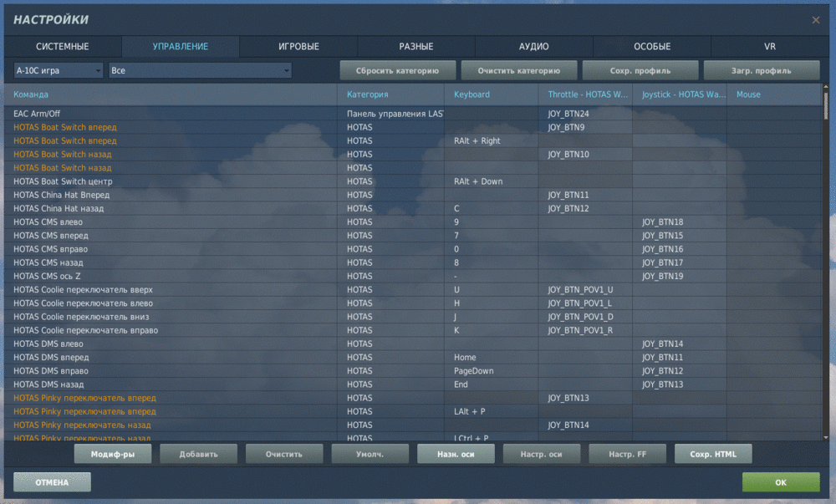Load profile with Загр. профиль button
The width and height of the screenshot is (836, 504).
click(762, 70)
